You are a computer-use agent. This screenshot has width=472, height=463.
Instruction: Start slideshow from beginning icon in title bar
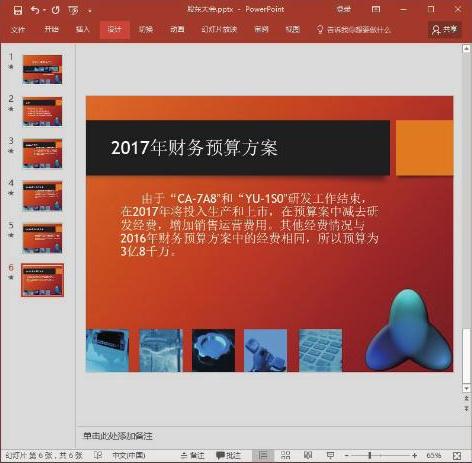[73, 10]
